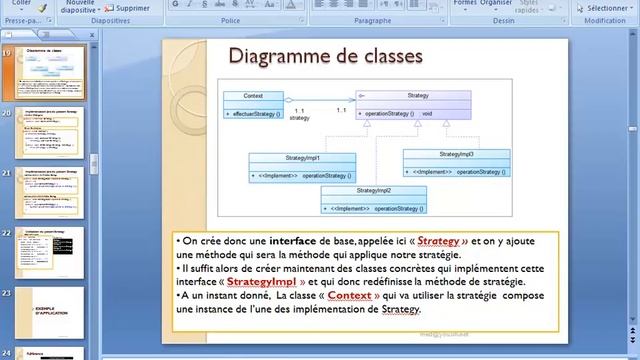
Task: Align text left in Paragraphe group
Action: tap(319, 4)
